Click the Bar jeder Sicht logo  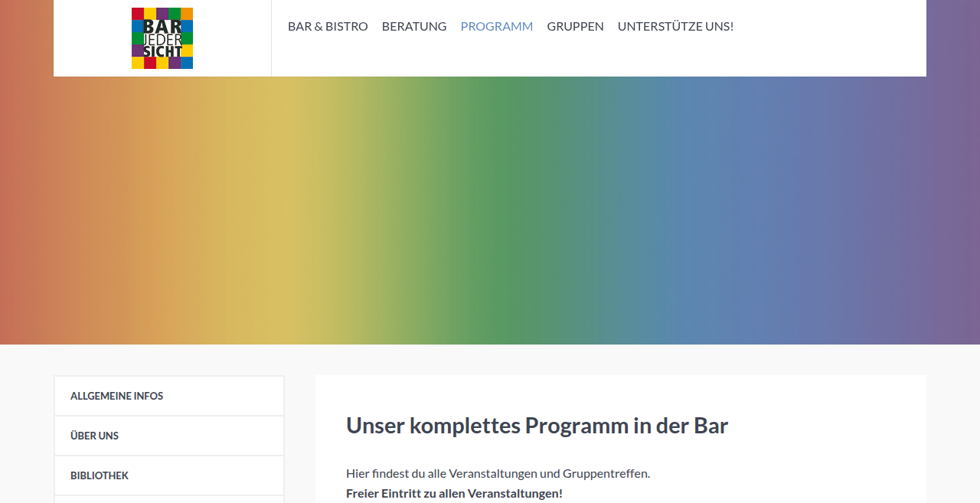coord(162,38)
